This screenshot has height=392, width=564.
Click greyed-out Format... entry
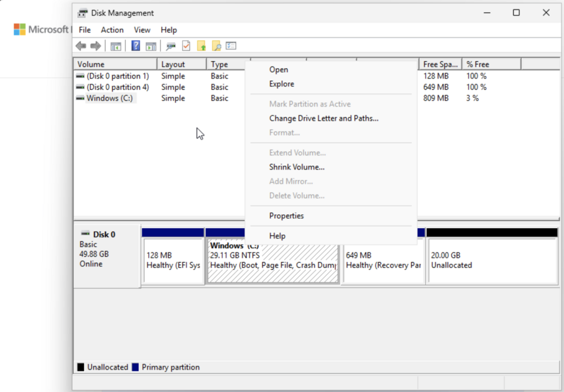[331, 133]
